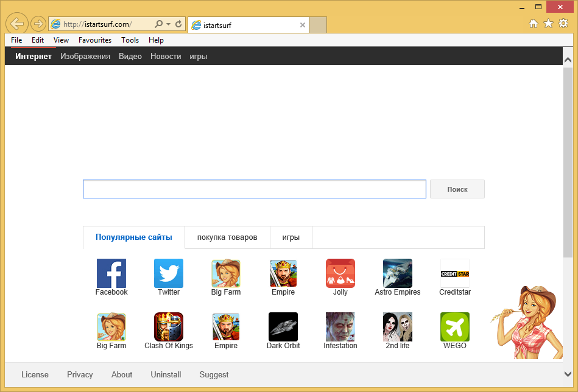The height and width of the screenshot is (392, 578).
Task: Open the File menu
Action: pyautogui.click(x=16, y=40)
